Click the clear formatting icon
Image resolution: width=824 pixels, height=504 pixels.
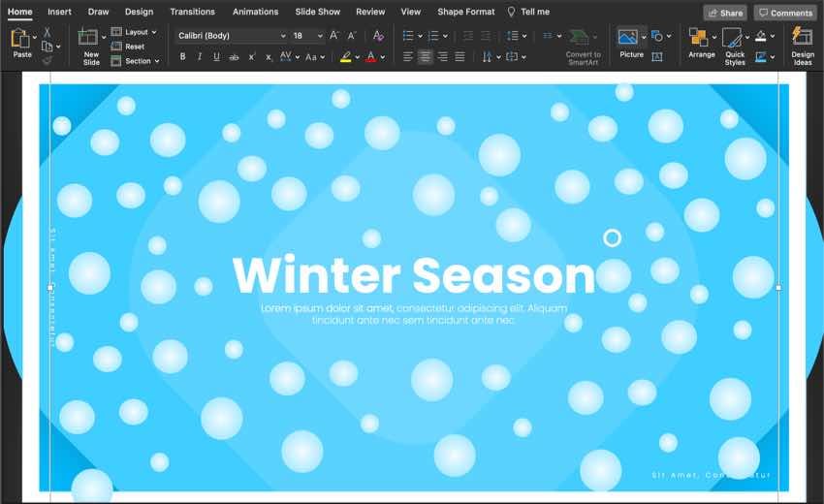pyautogui.click(x=378, y=36)
